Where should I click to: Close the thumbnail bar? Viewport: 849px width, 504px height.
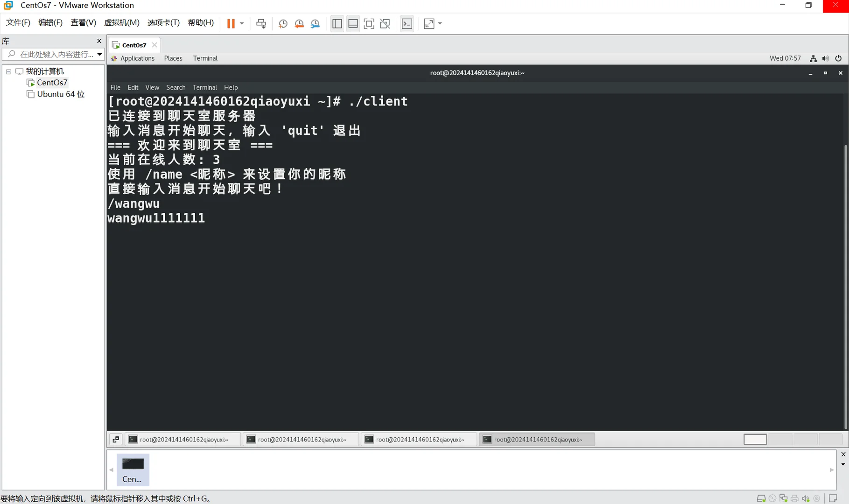pos(843,455)
